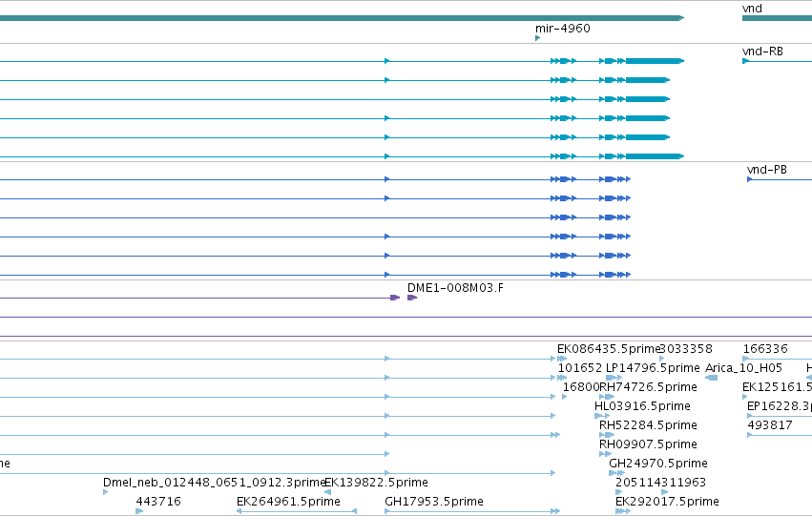Click the Arica_10_H05 feature label
Screen dimensions: 812x516
743,368
